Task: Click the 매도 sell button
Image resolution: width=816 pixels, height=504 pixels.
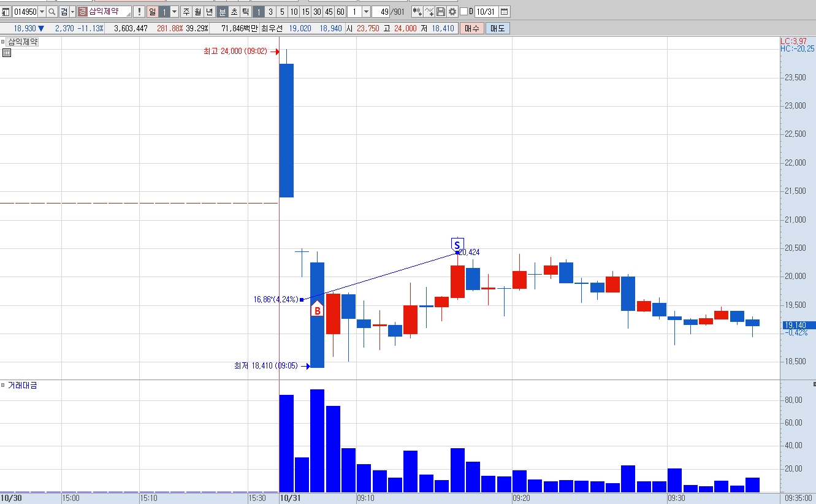Action: point(497,28)
